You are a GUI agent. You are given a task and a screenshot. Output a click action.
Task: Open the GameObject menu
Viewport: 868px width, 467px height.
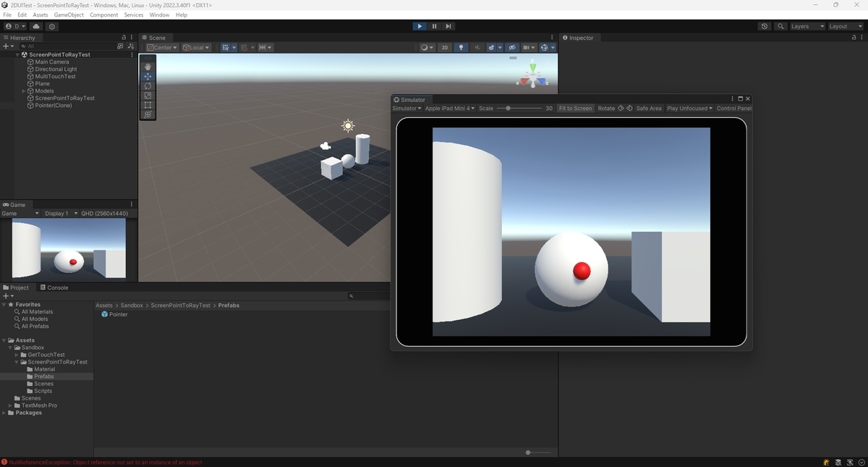pyautogui.click(x=69, y=14)
